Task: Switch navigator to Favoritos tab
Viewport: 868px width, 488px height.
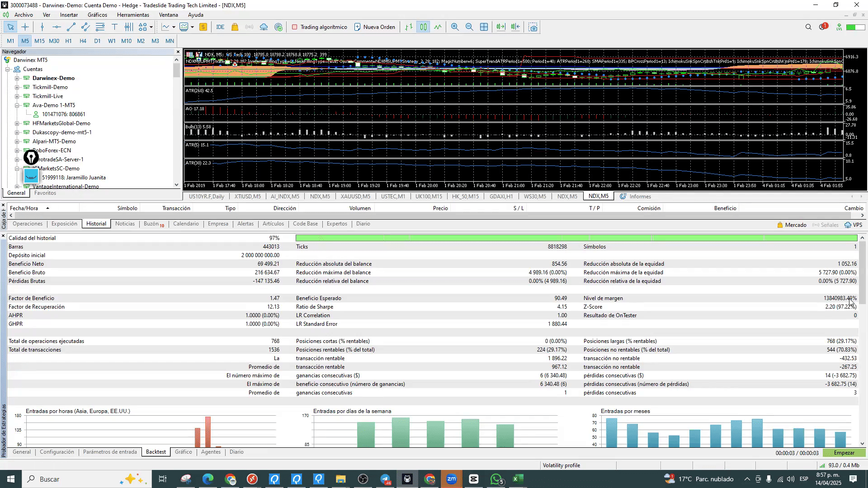Action: point(45,193)
